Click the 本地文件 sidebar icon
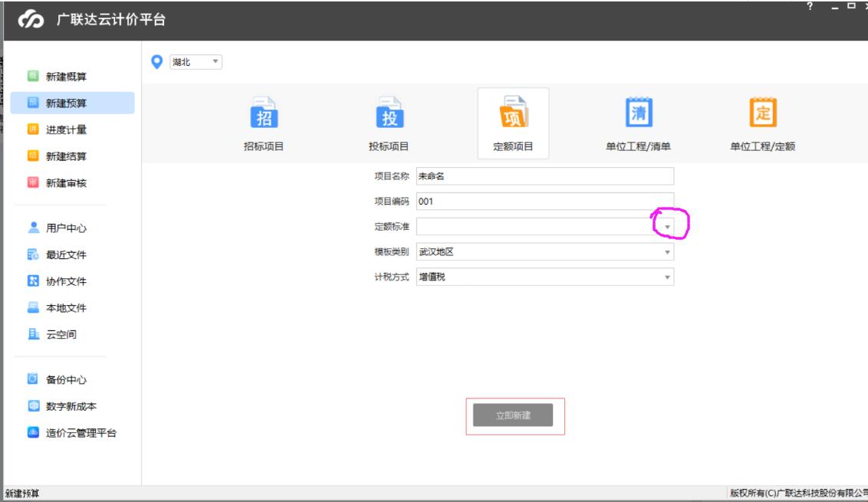Image resolution: width=868 pixels, height=502 pixels. 33,307
